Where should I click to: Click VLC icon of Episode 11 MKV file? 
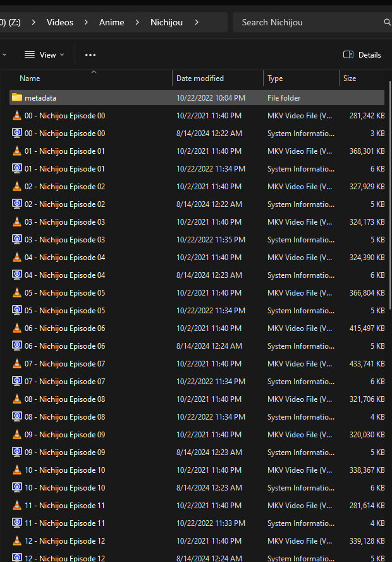point(17,506)
